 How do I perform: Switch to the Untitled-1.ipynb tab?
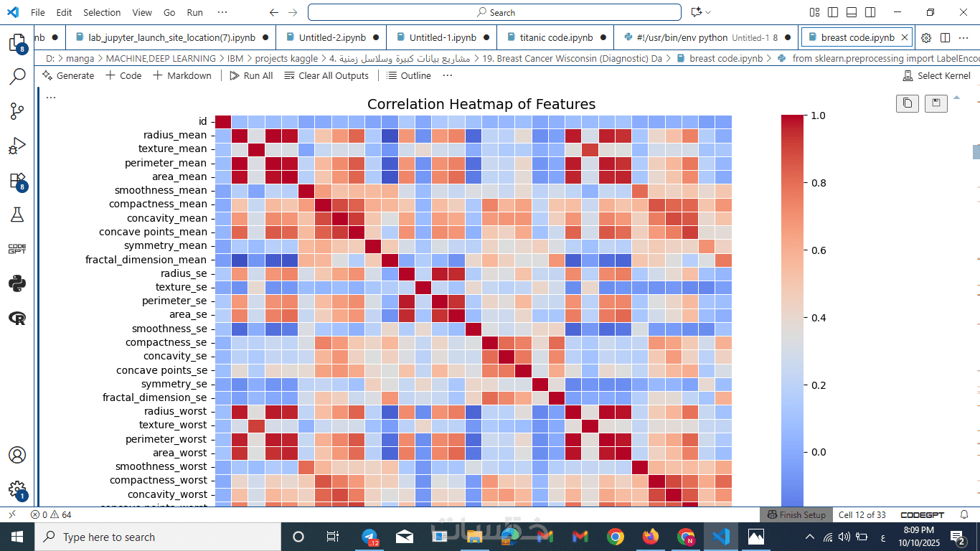(442, 37)
